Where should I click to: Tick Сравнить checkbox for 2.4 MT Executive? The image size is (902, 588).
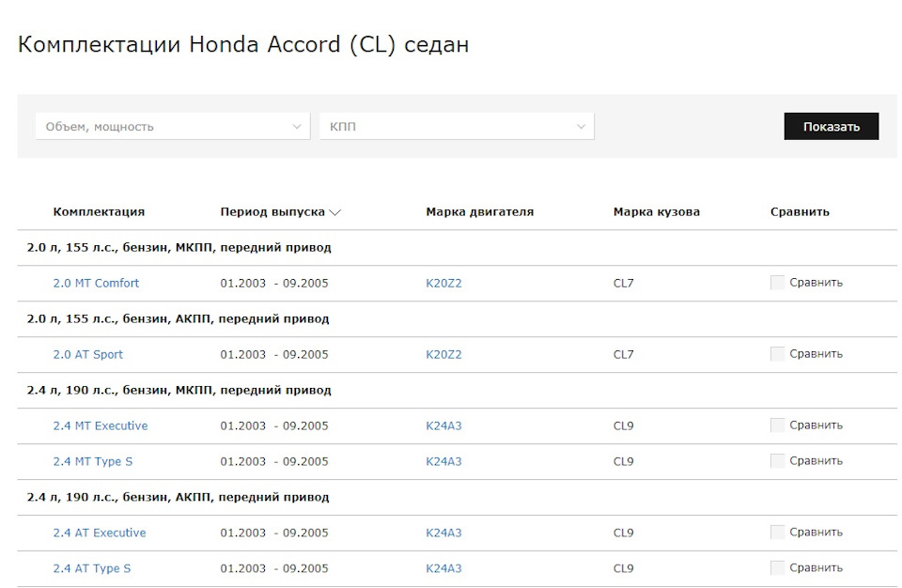[x=777, y=426]
